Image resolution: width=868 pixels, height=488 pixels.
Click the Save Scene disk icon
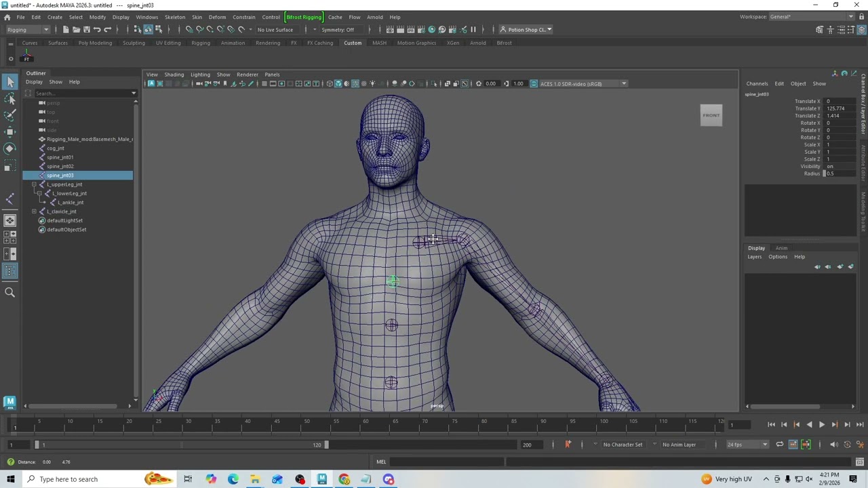86,29
